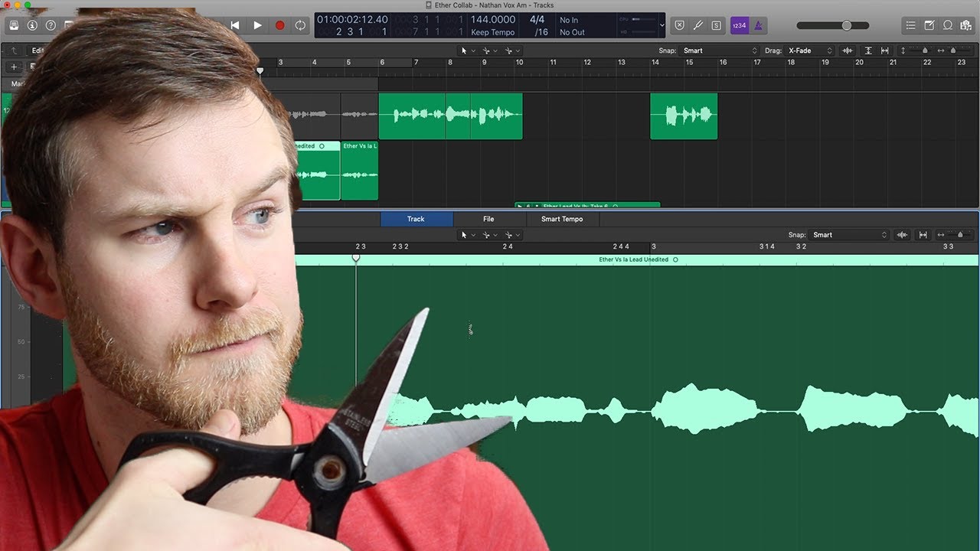Toggle the Tuner icon
Screen dimensions: 980x551
pos(697,25)
